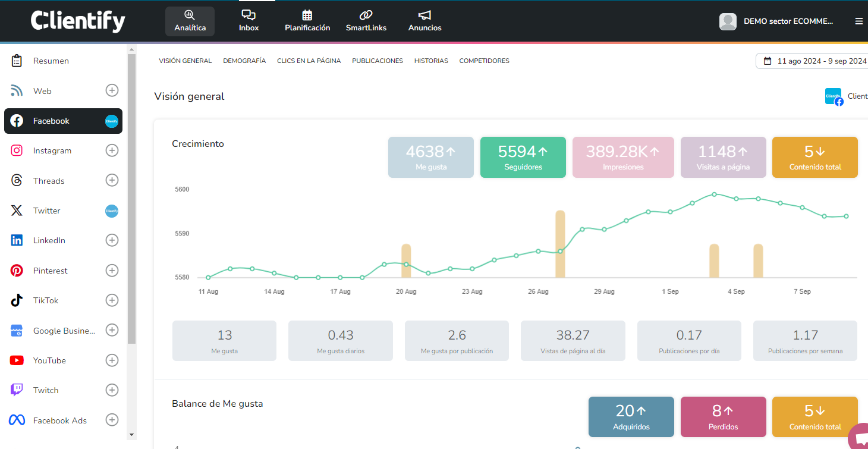The image size is (868, 449).
Task: Open the chat bubble widget
Action: click(x=860, y=438)
